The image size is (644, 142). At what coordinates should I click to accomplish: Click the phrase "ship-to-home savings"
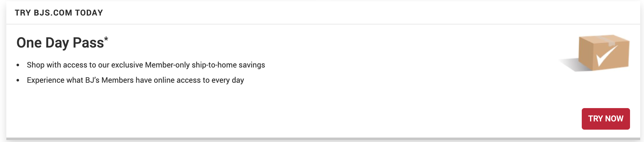point(228,65)
